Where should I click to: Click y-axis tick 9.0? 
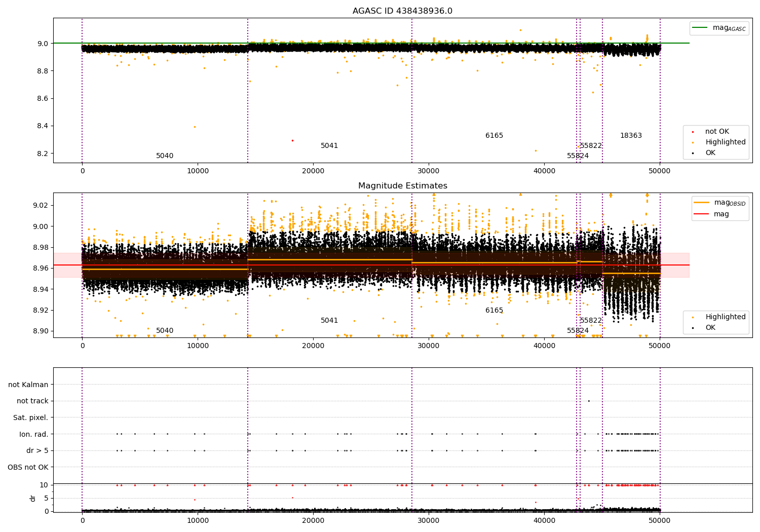click(x=43, y=44)
